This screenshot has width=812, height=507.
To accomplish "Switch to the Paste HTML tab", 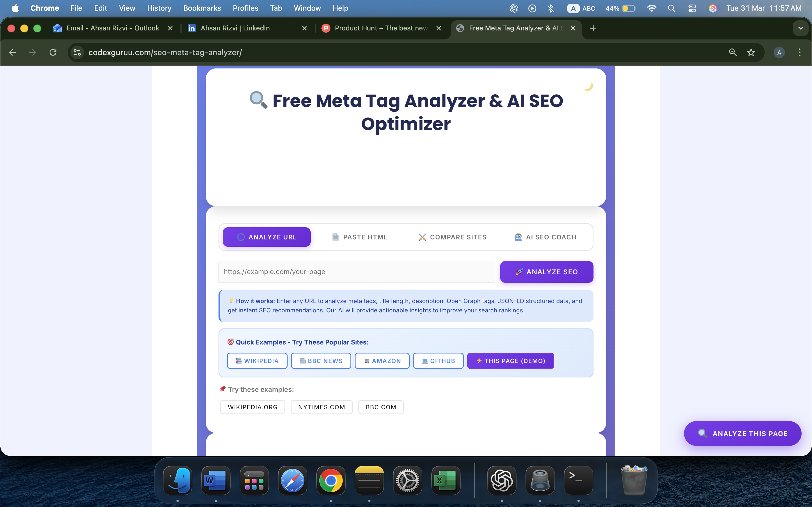I will [x=359, y=237].
